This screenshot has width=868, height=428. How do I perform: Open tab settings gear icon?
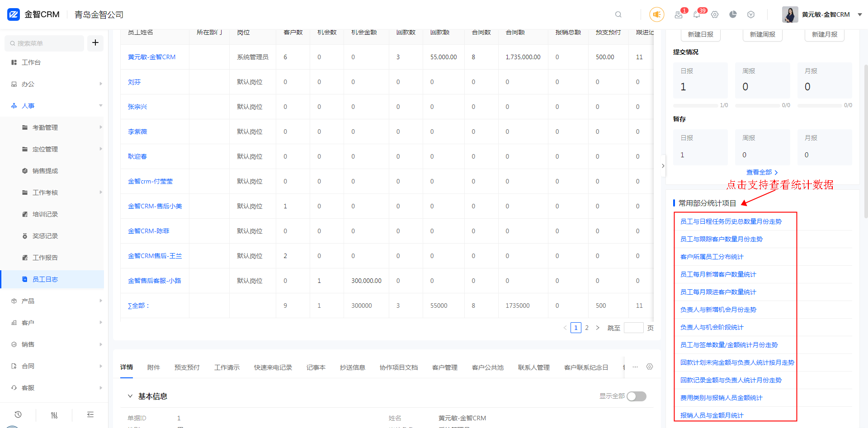coord(650,367)
